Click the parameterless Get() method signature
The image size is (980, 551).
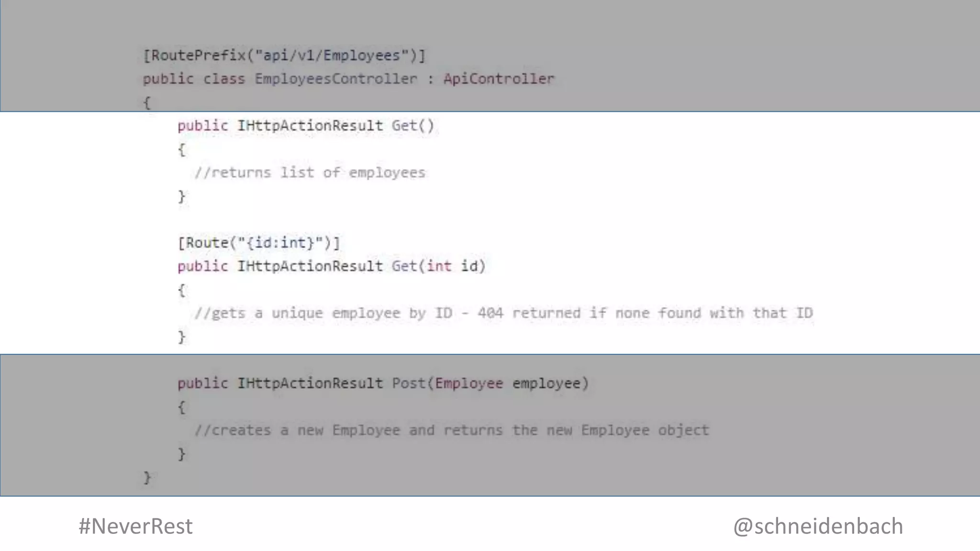tap(306, 126)
